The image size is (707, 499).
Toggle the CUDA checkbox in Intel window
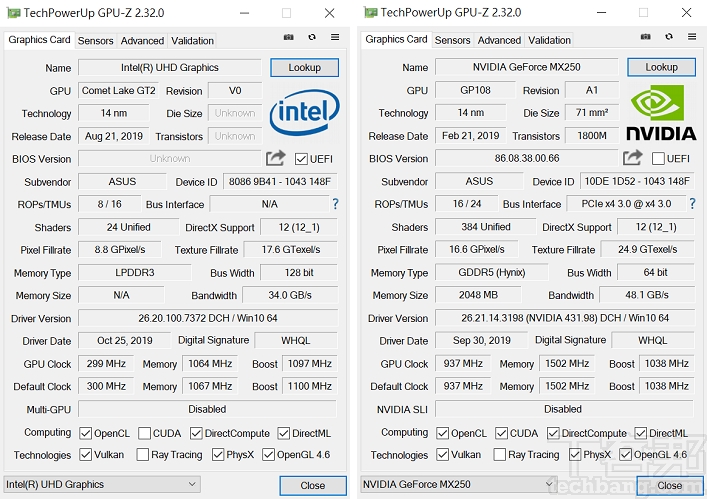[144, 433]
